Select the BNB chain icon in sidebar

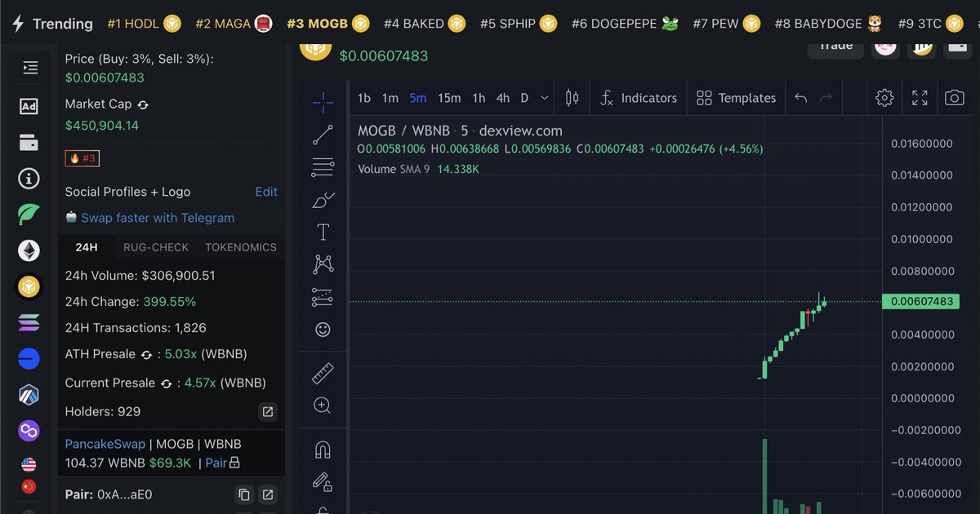pos(29,286)
